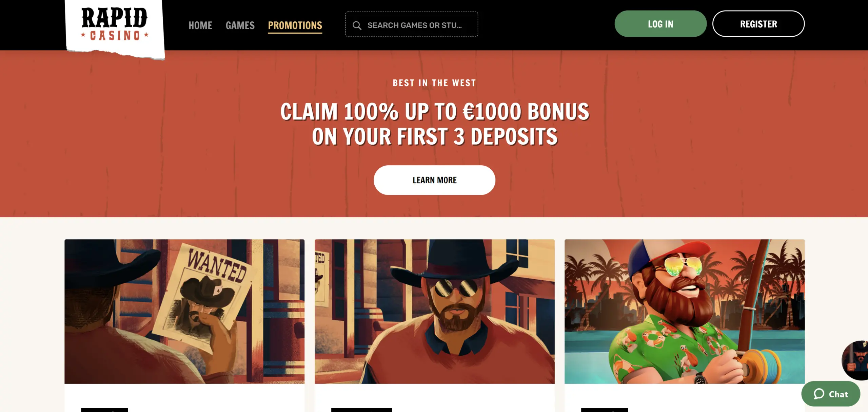Click the chat bubble icon
This screenshot has width=868, height=412.
[819, 394]
